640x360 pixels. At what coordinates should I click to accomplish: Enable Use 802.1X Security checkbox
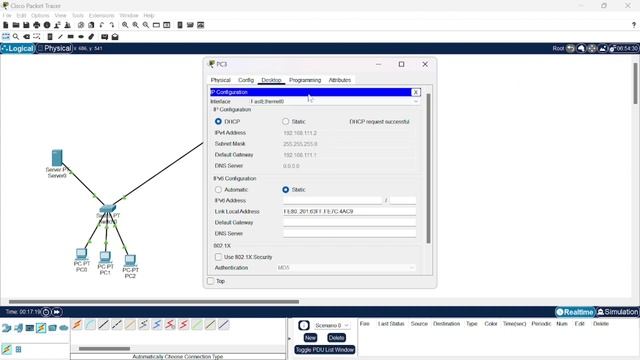(218, 257)
